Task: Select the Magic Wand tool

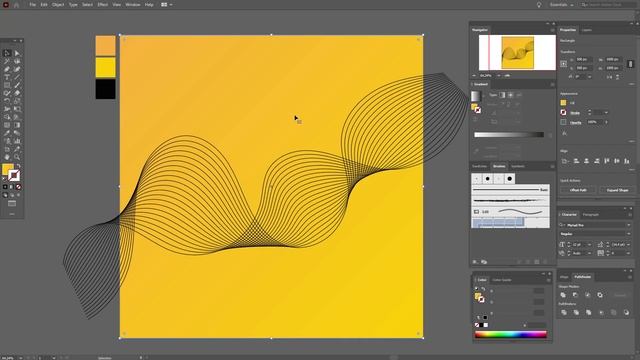Action: (x=7, y=61)
